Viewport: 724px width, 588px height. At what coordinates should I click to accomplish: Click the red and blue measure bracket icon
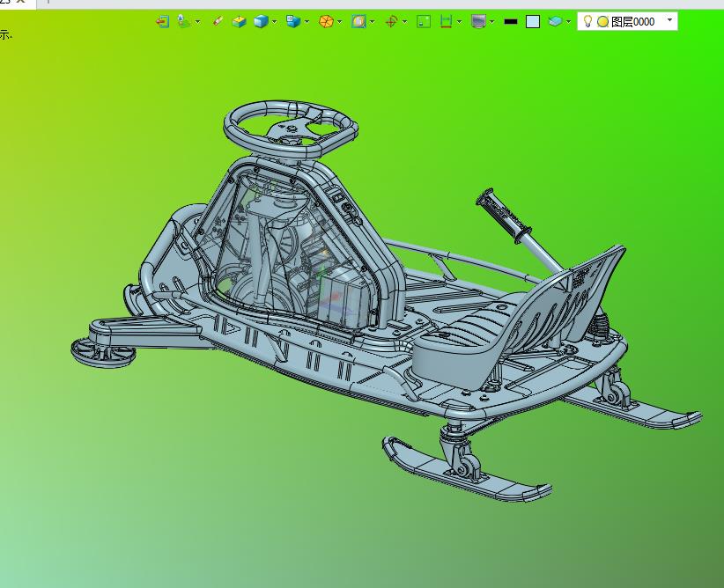[447, 21]
